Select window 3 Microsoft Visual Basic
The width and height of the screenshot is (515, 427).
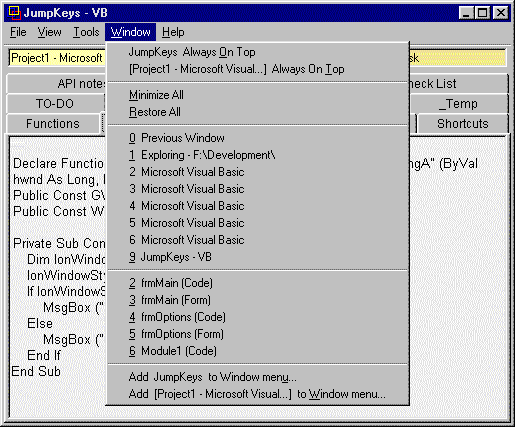pyautogui.click(x=258, y=189)
